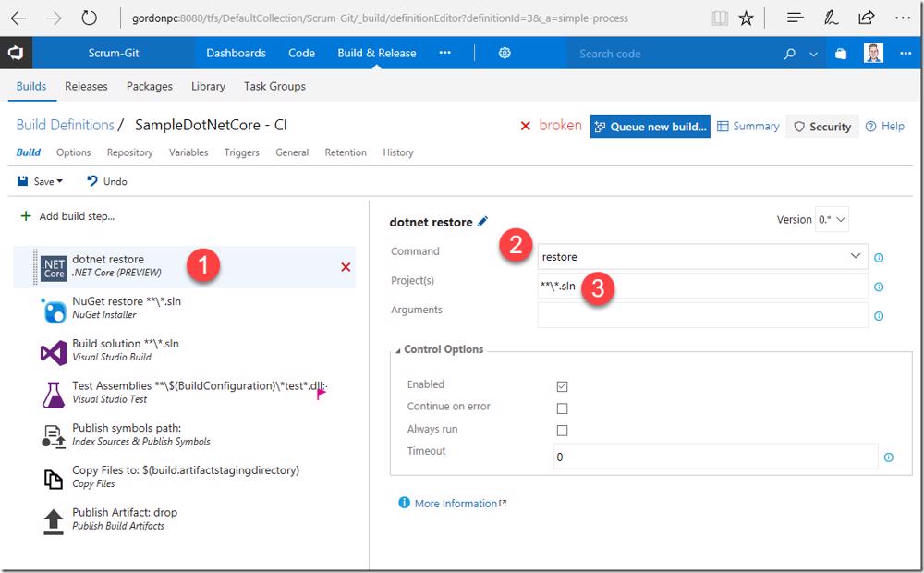Click the Arguments input field
This screenshot has width=924, height=573.
click(x=702, y=315)
